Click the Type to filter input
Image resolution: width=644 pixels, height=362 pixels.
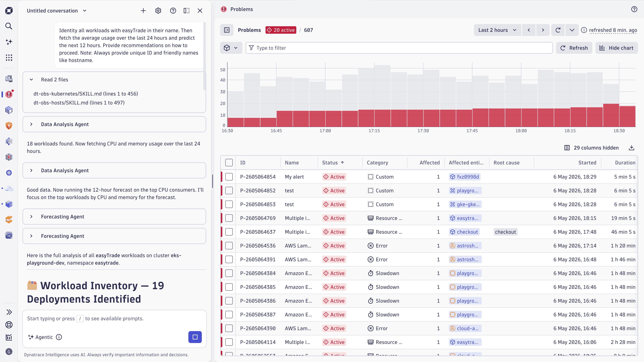pos(399,48)
